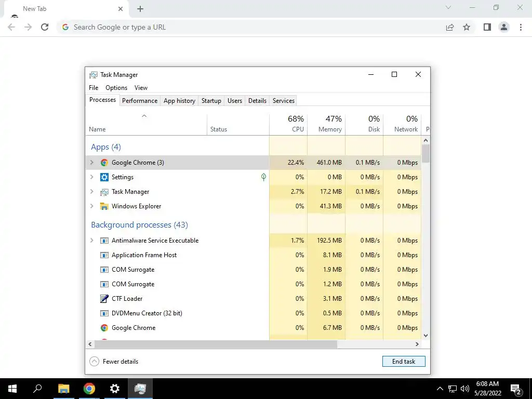Screen dimensions: 532x399
Task: Open taskbar search
Action: 37,389
